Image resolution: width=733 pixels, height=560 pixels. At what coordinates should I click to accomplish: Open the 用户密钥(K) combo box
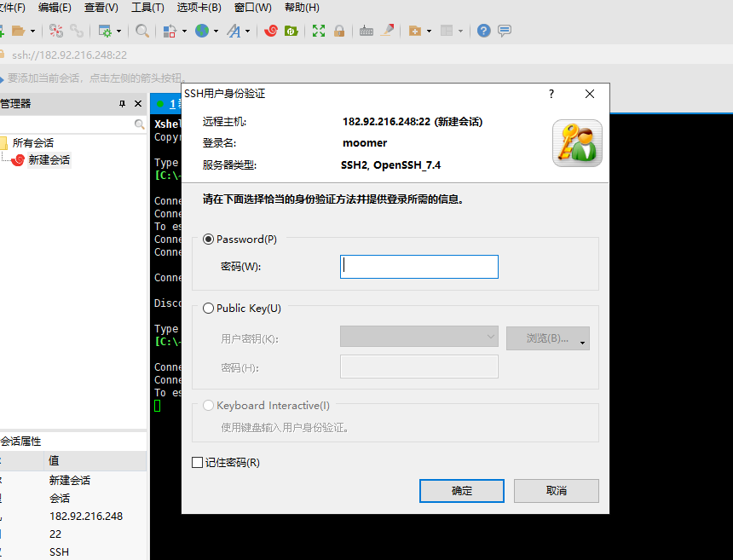419,336
